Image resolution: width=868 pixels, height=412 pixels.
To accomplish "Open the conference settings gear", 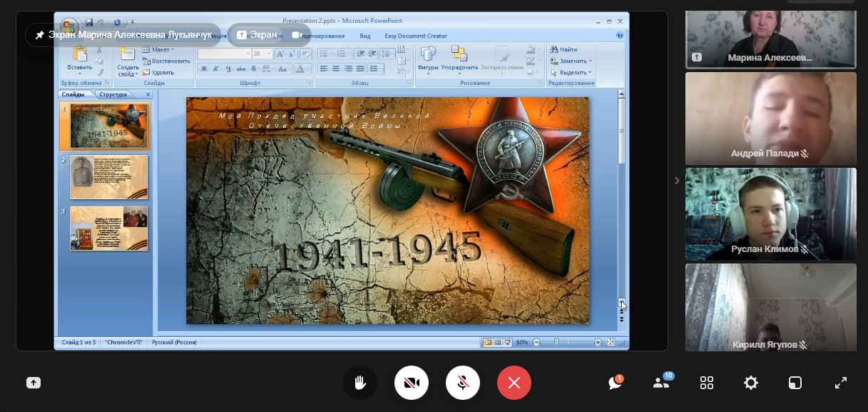I will (751, 383).
